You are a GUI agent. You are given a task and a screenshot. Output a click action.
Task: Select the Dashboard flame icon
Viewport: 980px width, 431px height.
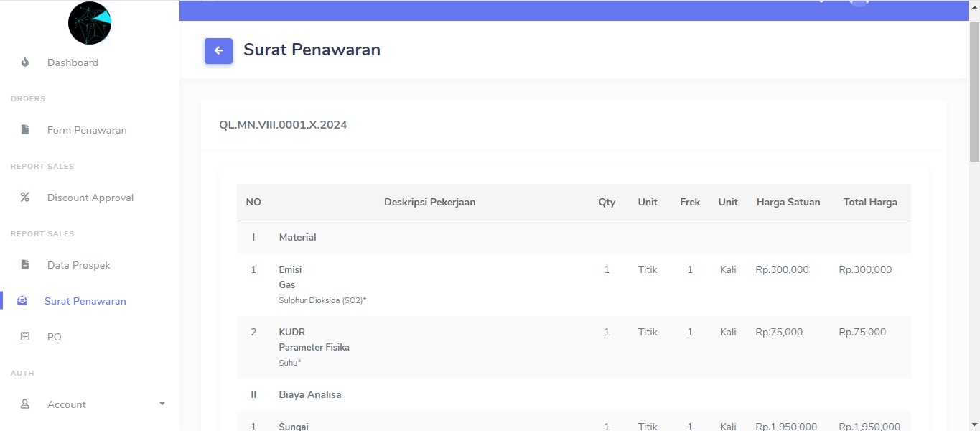click(x=24, y=62)
